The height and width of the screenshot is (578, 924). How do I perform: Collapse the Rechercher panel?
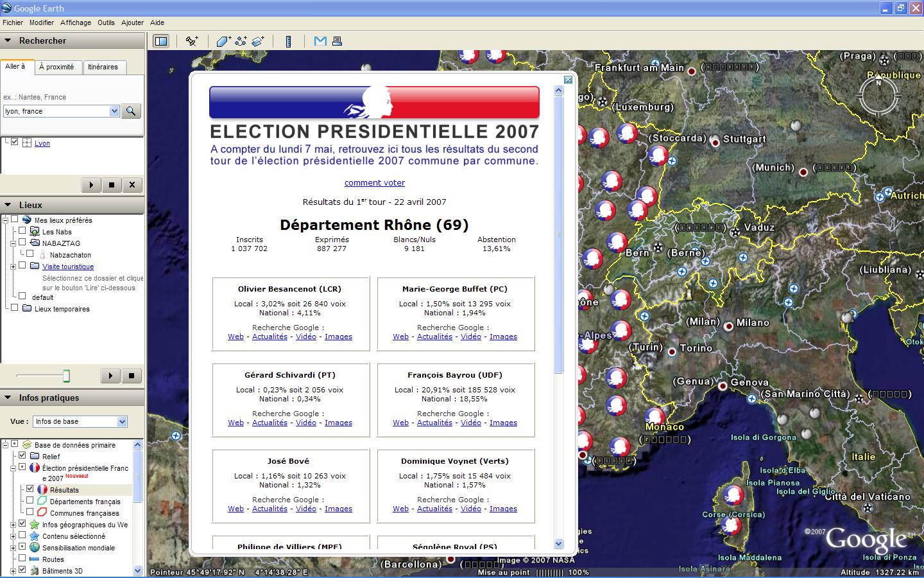click(x=8, y=40)
